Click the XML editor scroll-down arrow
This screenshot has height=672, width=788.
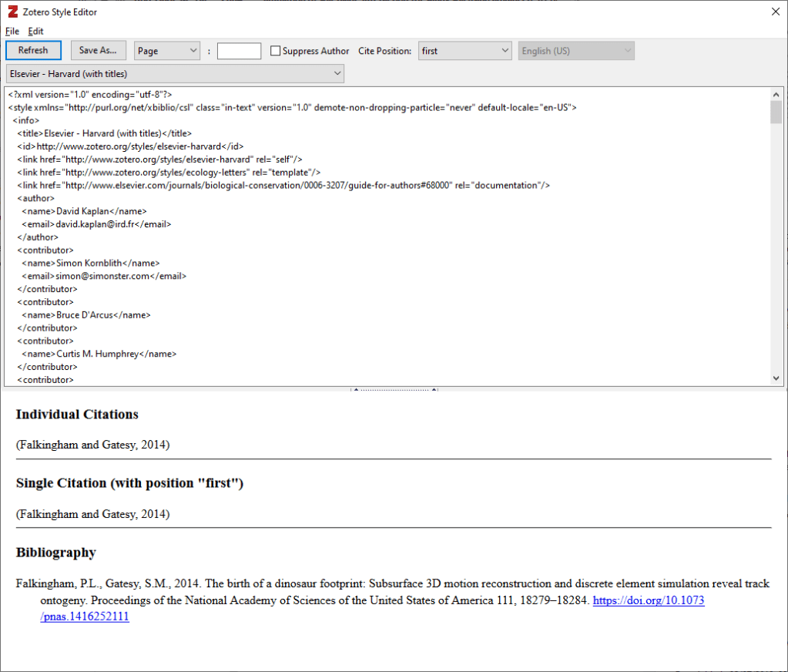(776, 378)
